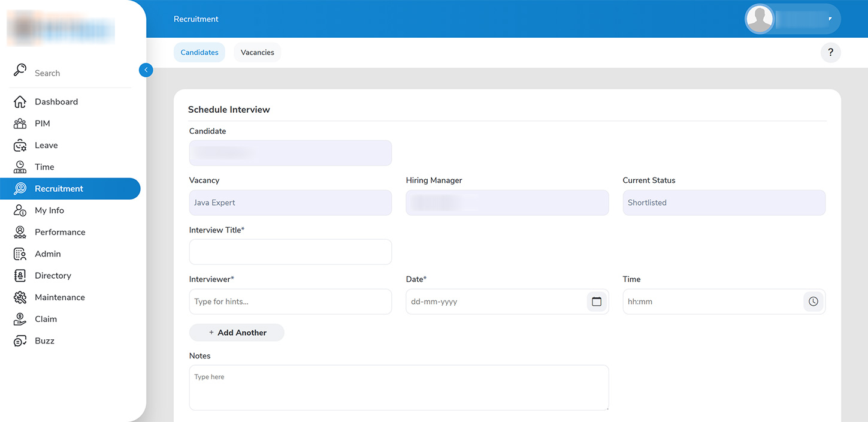
Task: Open Performance via its award icon
Action: pos(20,232)
